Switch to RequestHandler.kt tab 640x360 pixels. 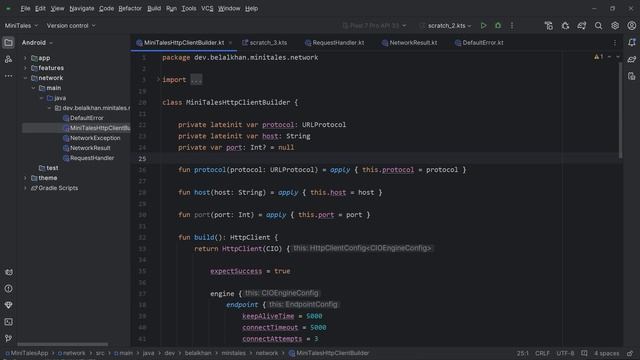(x=334, y=43)
